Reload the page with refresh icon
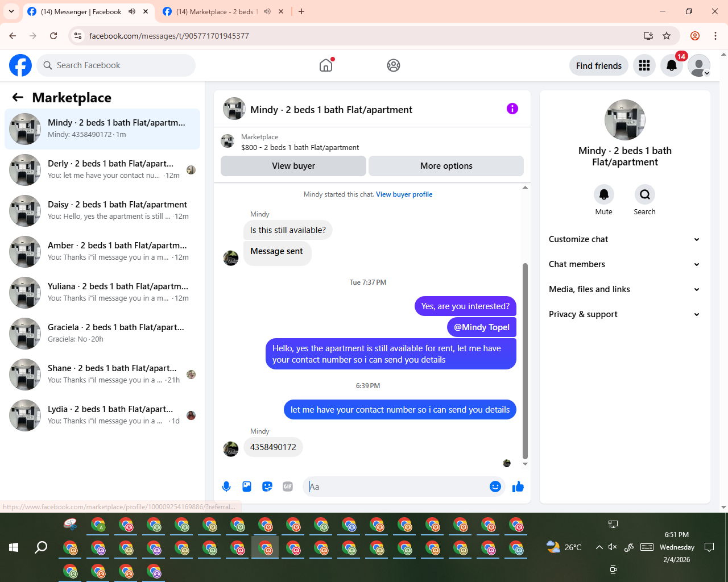The width and height of the screenshot is (728, 582). click(x=53, y=36)
